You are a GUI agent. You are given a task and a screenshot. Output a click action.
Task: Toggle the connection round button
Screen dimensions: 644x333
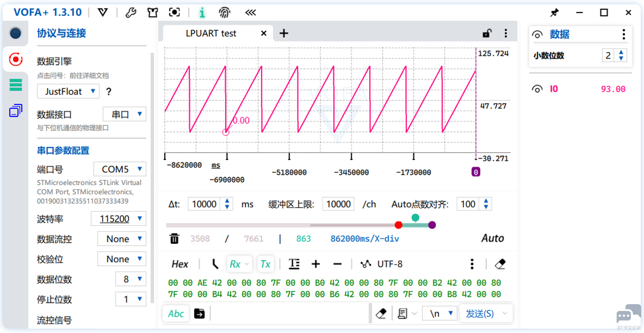tap(15, 33)
